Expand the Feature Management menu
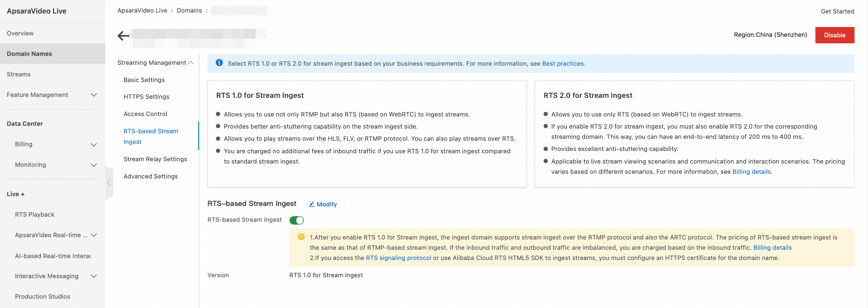Viewport: 868px width, 308px height. click(94, 95)
